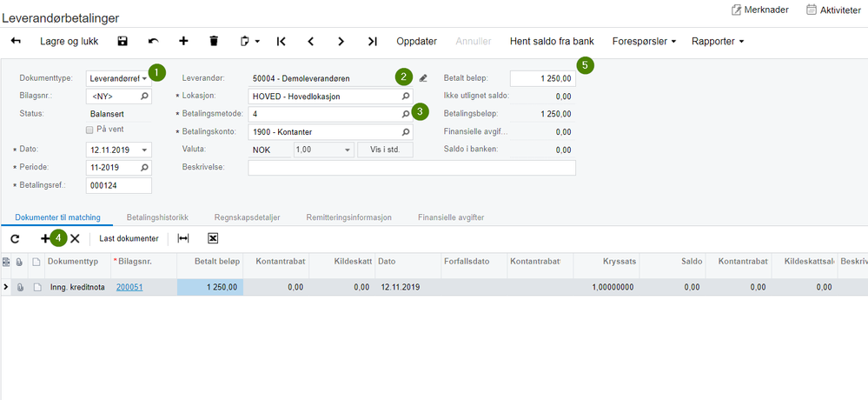Refresh the document grid
Screen dimensions: 868x400
pyautogui.click(x=15, y=239)
